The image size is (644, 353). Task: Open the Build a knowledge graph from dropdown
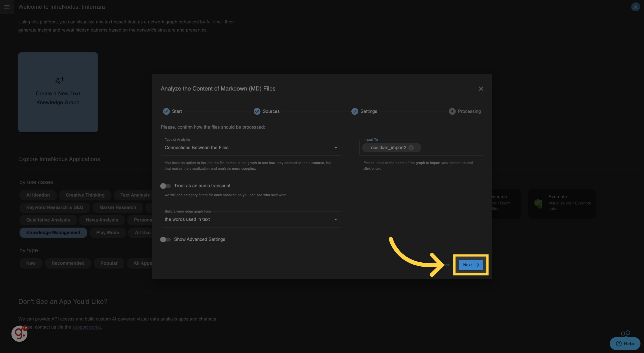[251, 219]
